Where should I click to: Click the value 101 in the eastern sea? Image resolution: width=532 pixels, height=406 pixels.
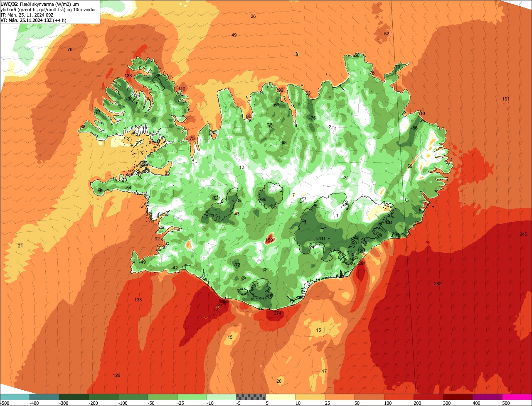pyautogui.click(x=506, y=99)
